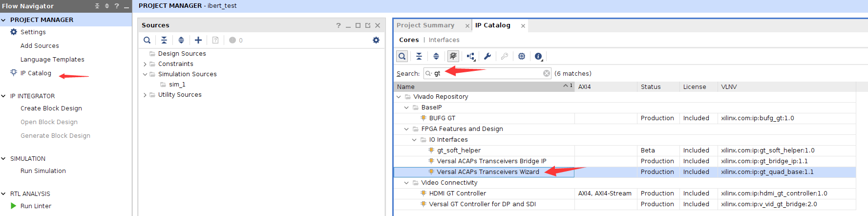The width and height of the screenshot is (868, 216).
Task: Switch to the Project Summary tab
Action: (425, 25)
